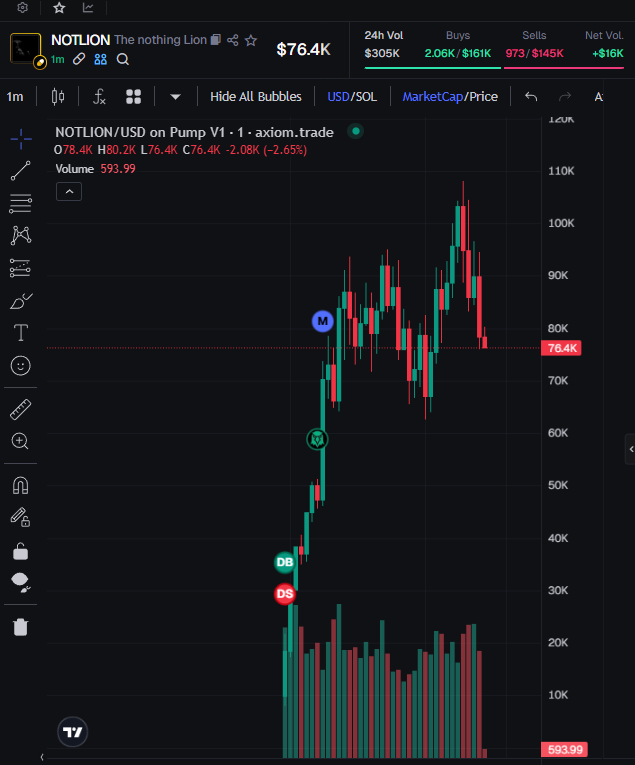Image resolution: width=635 pixels, height=765 pixels.
Task: Click the green lion logo marker on chart
Action: 318,440
